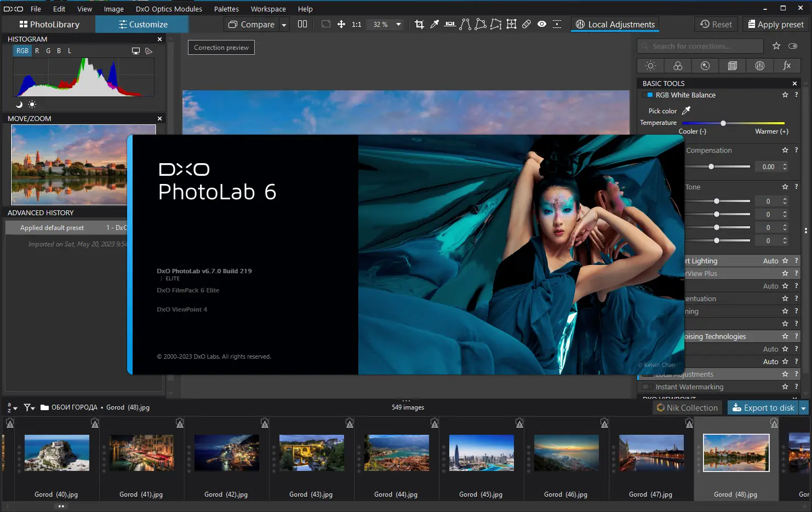Toggle Instant Watermarking switch
The width and height of the screenshot is (812, 512).
[648, 387]
